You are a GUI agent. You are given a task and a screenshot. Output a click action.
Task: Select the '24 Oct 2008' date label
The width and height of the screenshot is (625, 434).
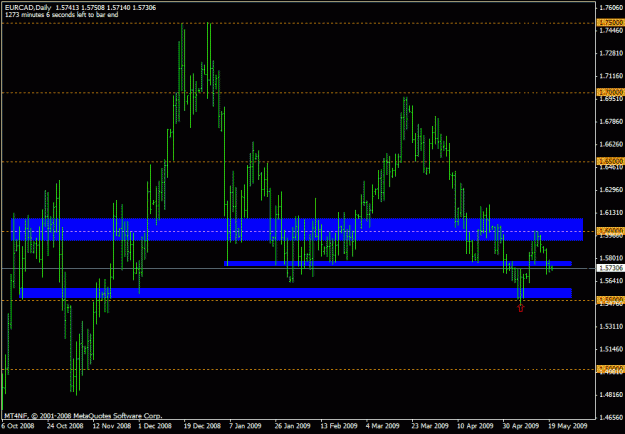click(65, 426)
